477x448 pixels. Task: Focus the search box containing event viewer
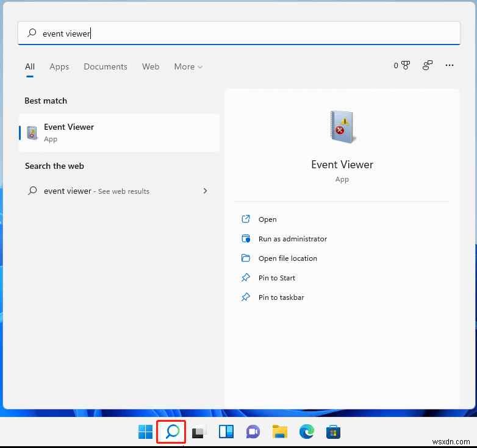point(238,33)
